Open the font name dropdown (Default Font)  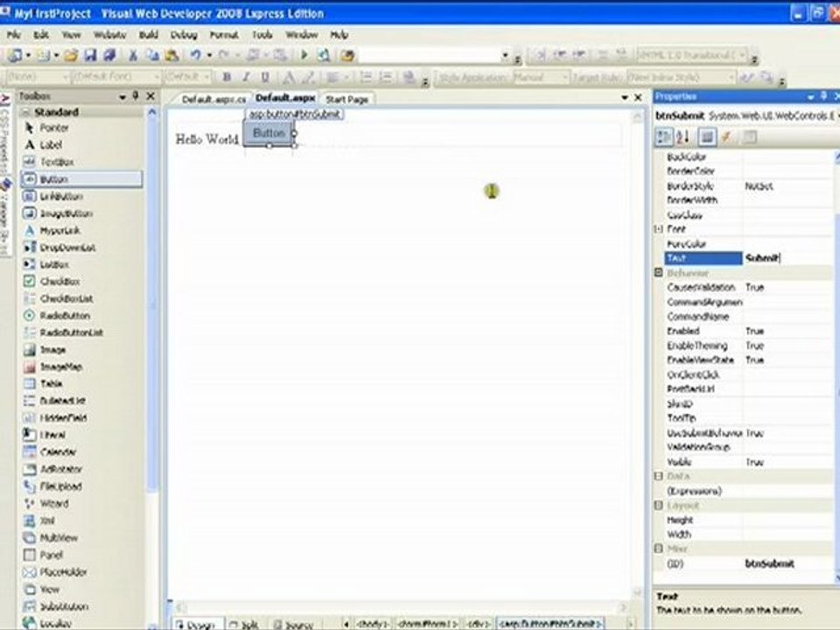click(157, 77)
